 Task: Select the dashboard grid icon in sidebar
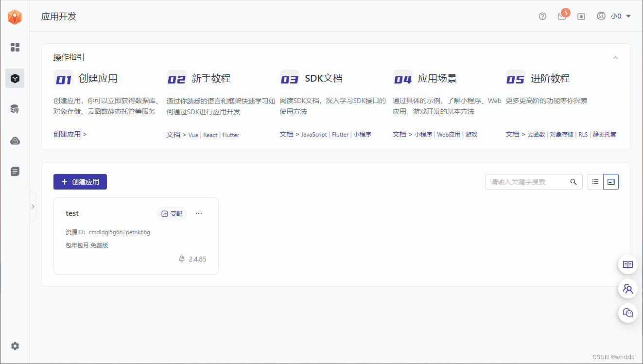pyautogui.click(x=15, y=47)
